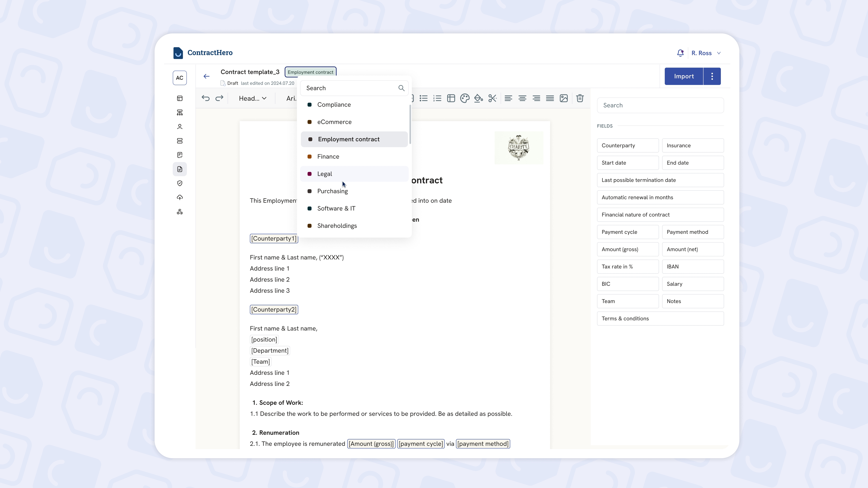Open Employment contract category tag dropdown
The image size is (868, 488).
click(x=310, y=72)
